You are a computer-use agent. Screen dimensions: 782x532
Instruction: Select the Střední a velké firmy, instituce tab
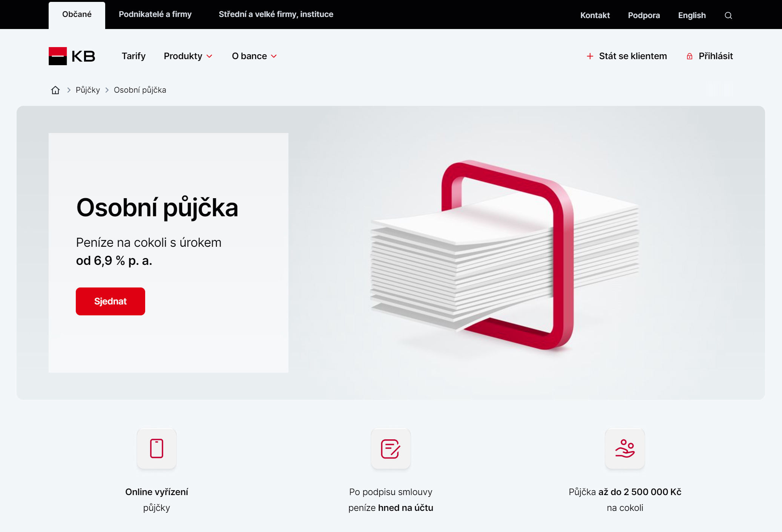pos(276,14)
